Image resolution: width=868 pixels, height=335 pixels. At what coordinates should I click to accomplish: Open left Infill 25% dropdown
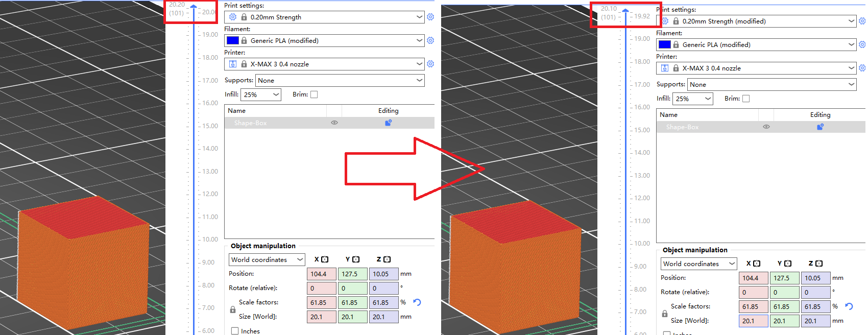click(261, 94)
